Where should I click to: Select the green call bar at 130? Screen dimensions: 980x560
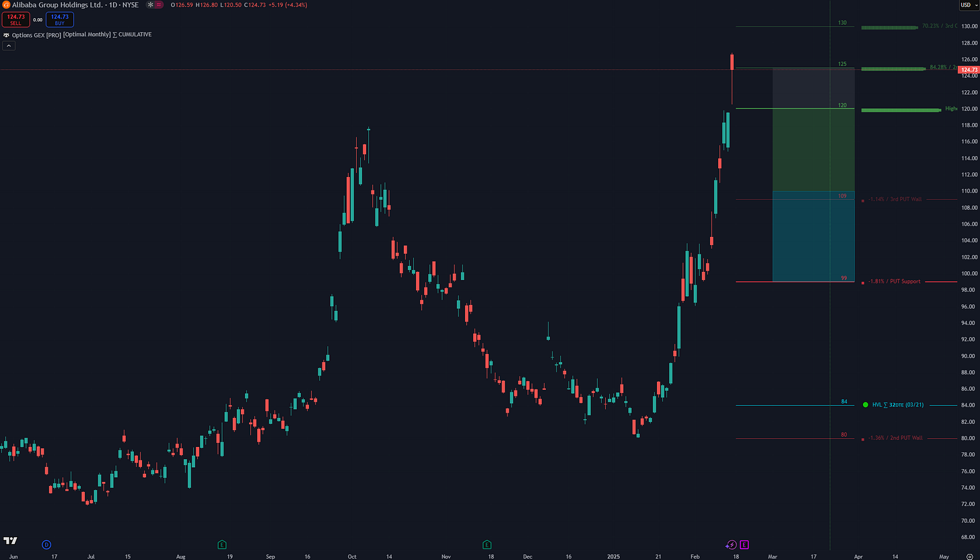pos(890,28)
